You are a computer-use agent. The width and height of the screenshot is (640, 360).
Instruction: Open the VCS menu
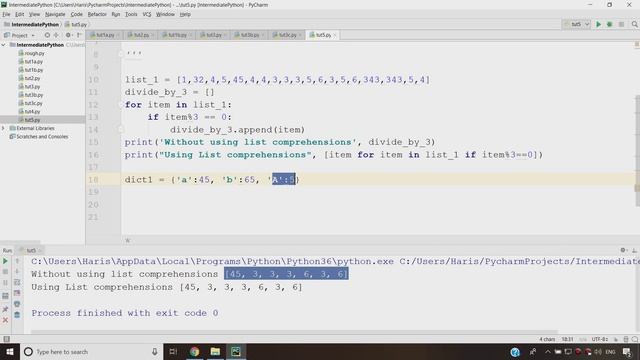147,14
